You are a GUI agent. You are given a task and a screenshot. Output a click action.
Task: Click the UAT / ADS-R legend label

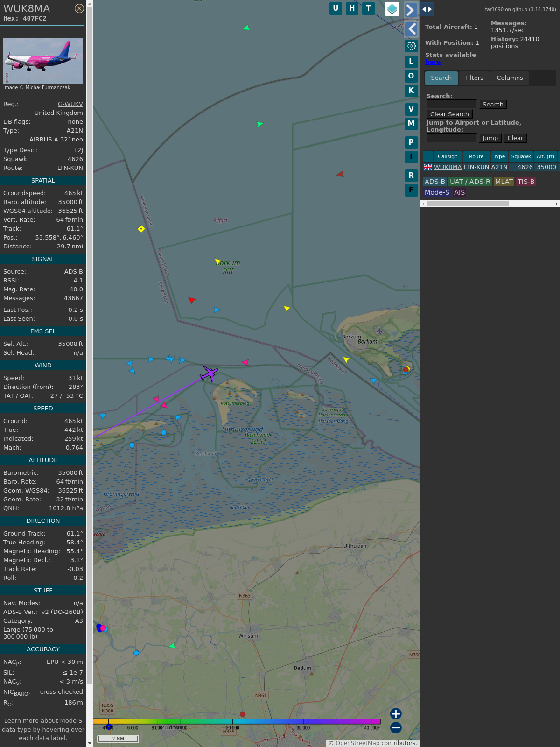[470, 182]
